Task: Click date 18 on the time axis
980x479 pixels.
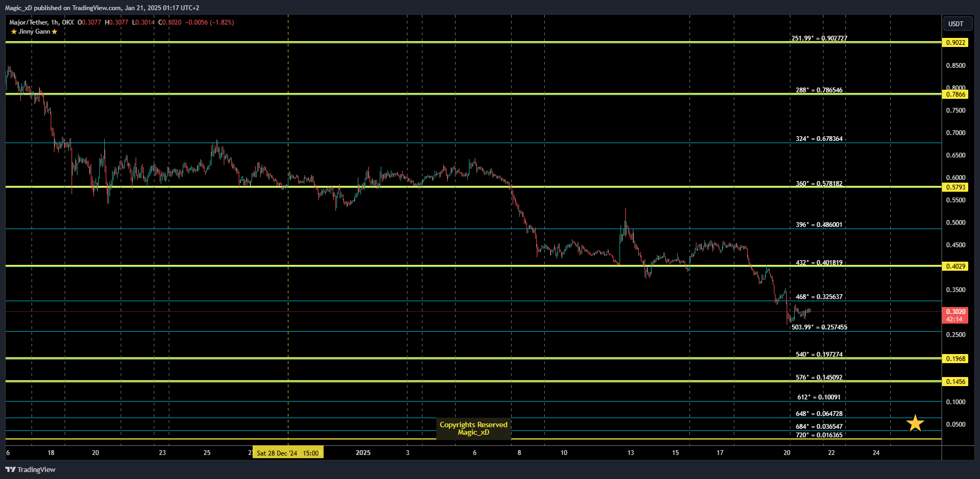Action: [x=51, y=453]
